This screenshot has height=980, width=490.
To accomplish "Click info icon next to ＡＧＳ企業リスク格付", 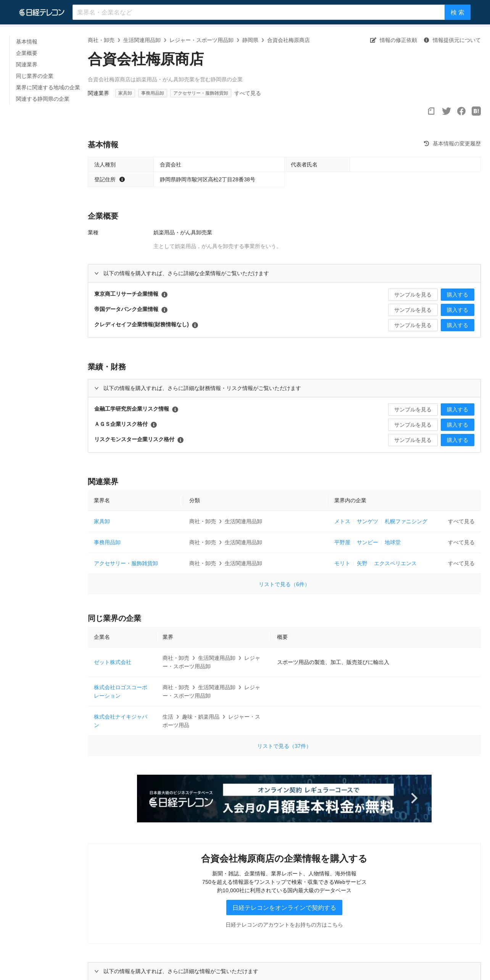I will pyautogui.click(x=154, y=425).
